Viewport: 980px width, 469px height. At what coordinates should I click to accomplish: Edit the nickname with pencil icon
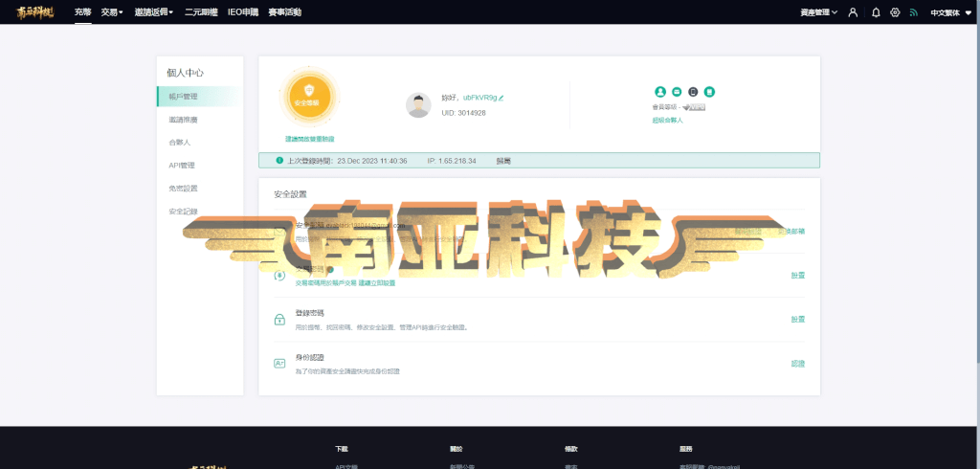(x=501, y=98)
